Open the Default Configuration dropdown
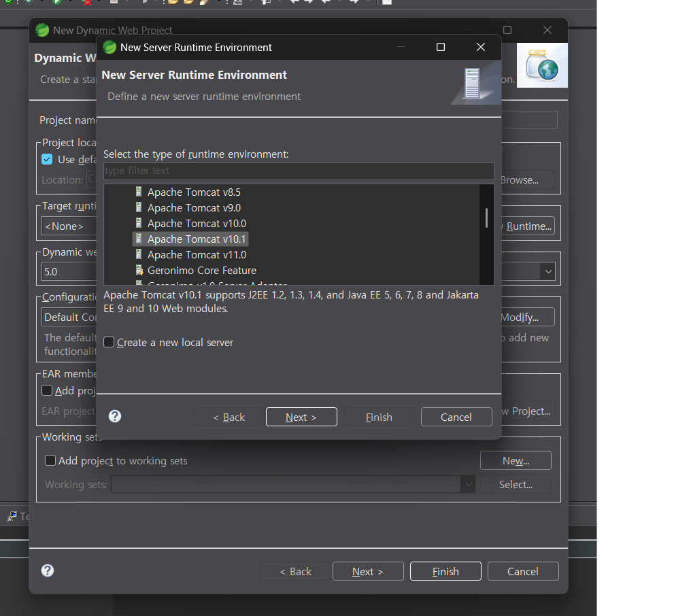 [x=69, y=318]
